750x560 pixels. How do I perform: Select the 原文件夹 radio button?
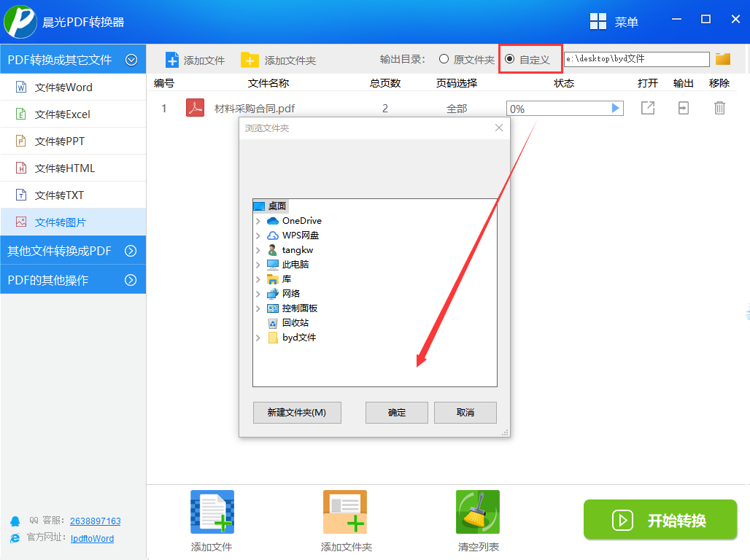coord(444,59)
